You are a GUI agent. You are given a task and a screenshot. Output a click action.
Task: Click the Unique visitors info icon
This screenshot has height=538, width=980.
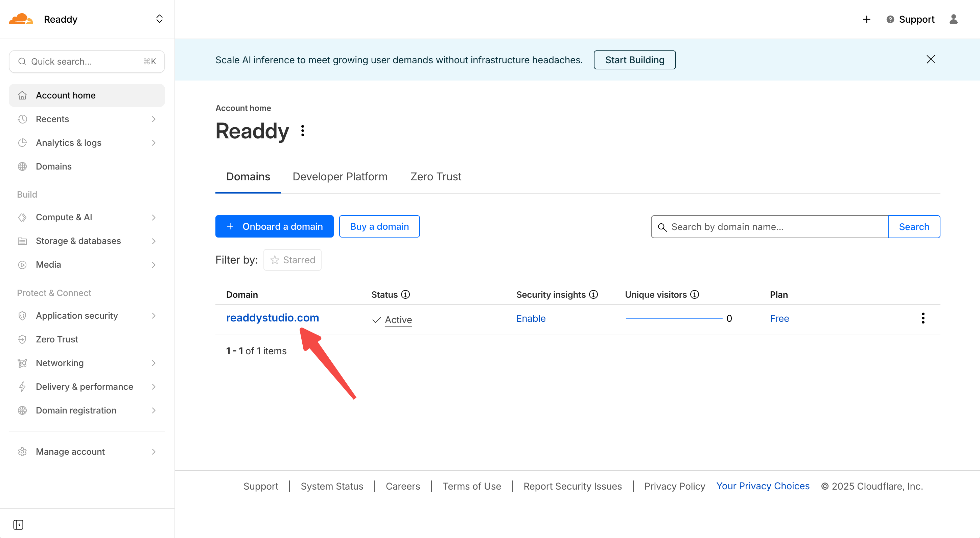coord(695,294)
